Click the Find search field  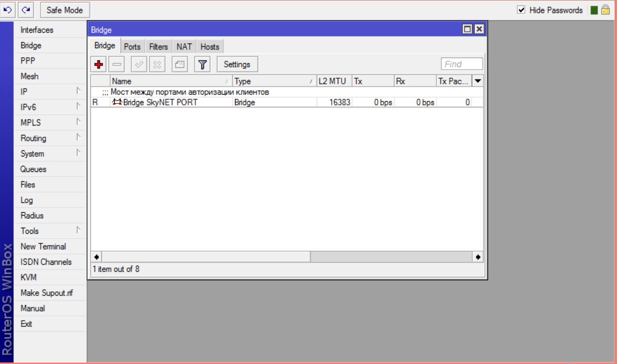pos(462,64)
